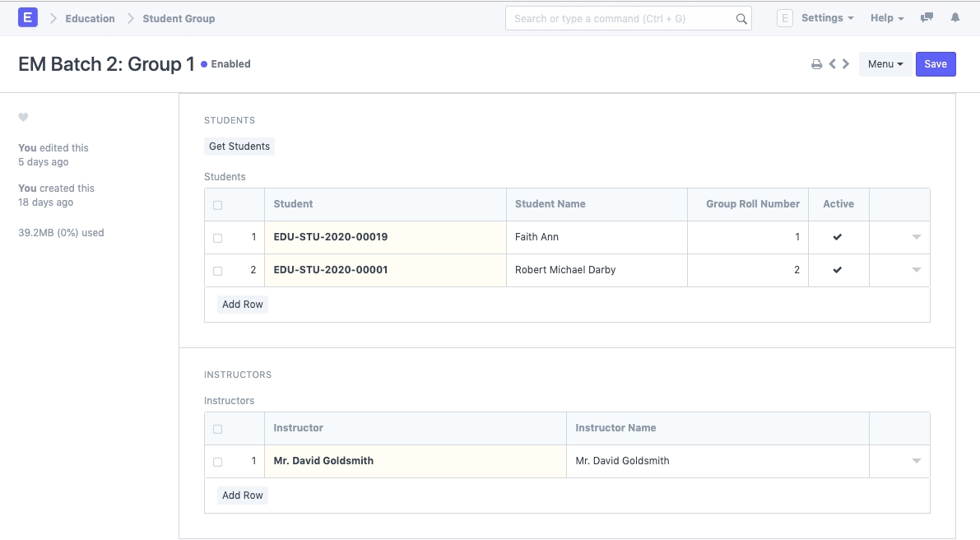Check the Mr. David Goldsmith row checkbox

click(218, 462)
